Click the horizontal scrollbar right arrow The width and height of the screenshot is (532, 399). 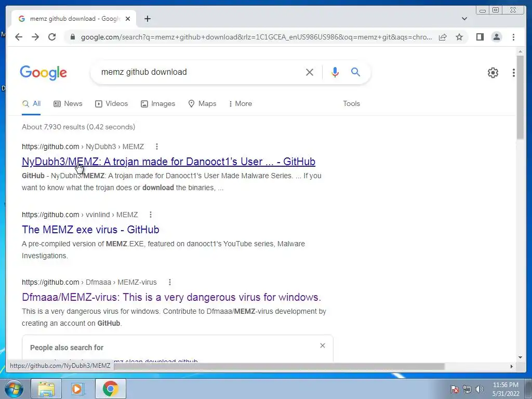pos(512,366)
